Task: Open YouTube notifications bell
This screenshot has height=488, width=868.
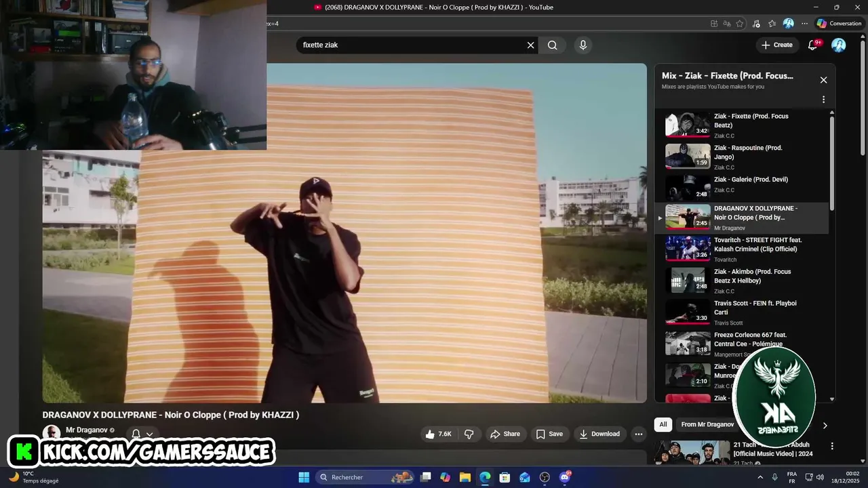Action: pos(813,45)
